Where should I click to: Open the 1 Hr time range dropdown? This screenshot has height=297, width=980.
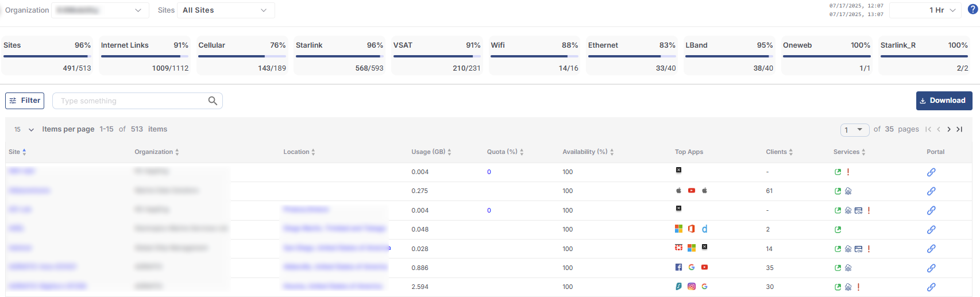pyautogui.click(x=925, y=10)
